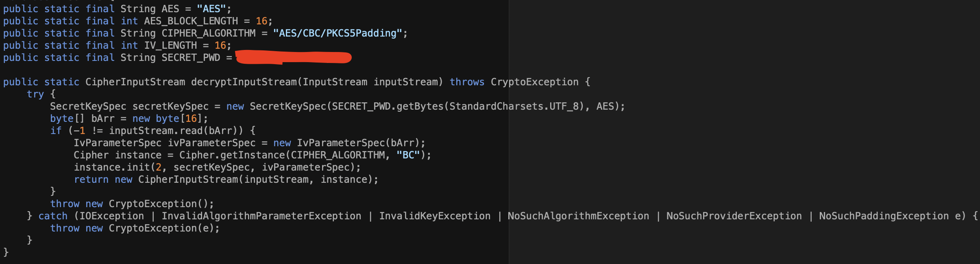Image resolution: width=980 pixels, height=264 pixels.
Task: Click CryptoException(e) in the final throw statement
Action: pos(163,228)
